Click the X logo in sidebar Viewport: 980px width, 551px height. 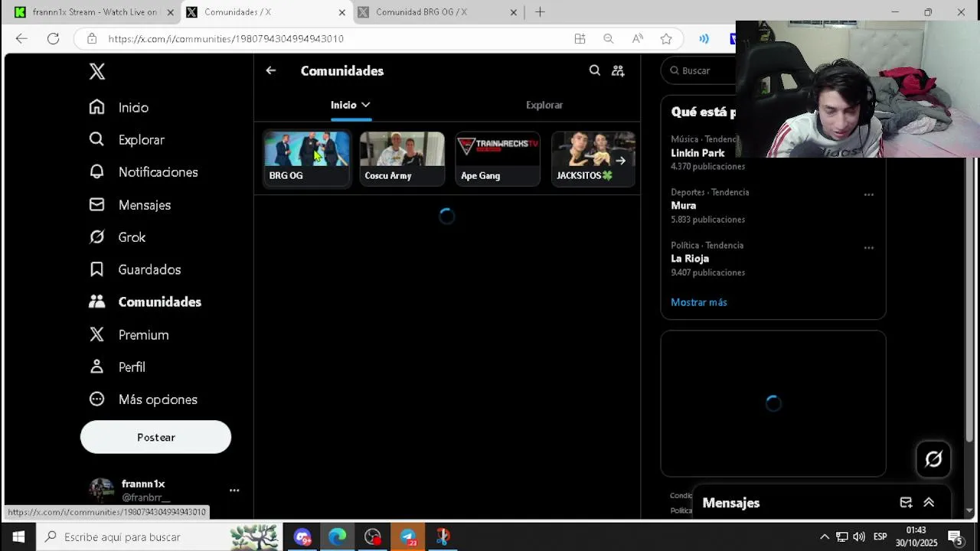(96, 71)
